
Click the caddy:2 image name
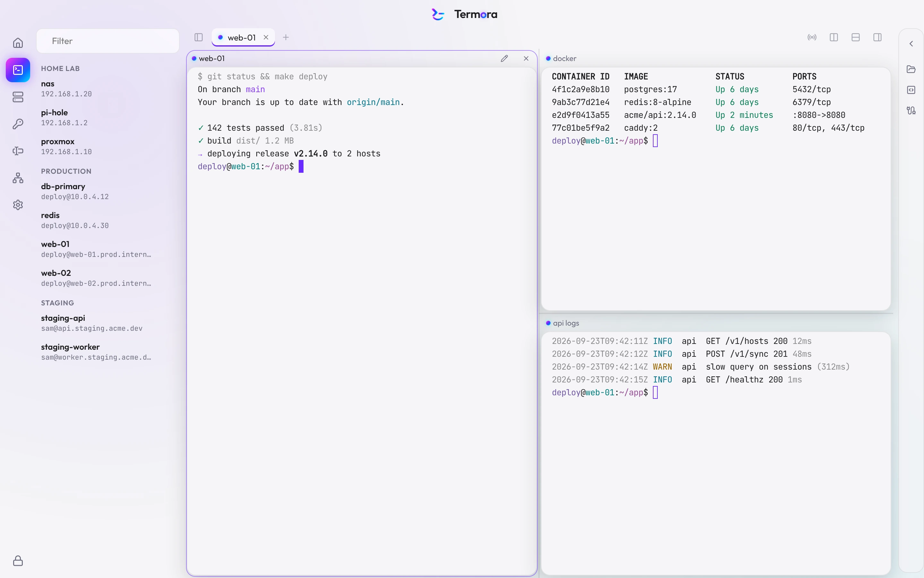click(x=641, y=128)
